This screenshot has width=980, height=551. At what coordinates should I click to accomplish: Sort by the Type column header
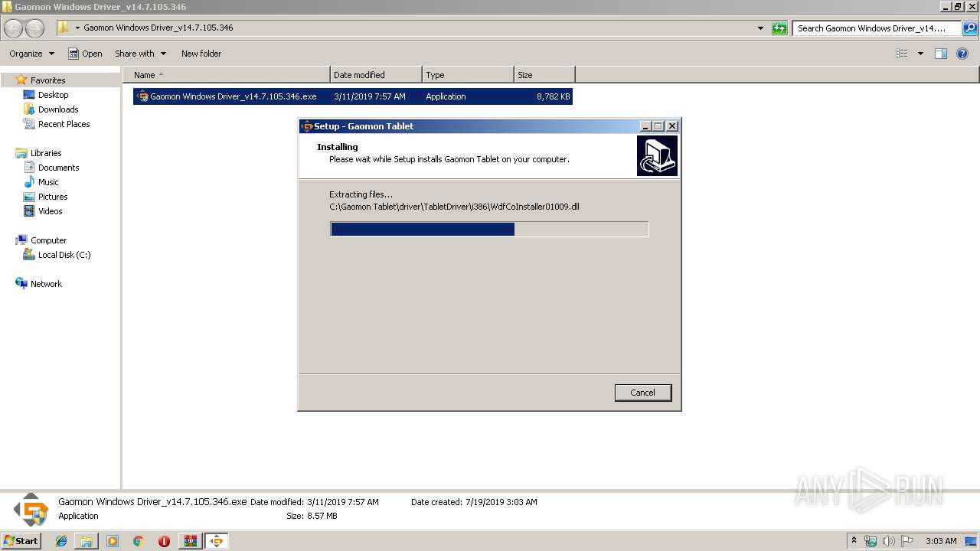pos(468,75)
